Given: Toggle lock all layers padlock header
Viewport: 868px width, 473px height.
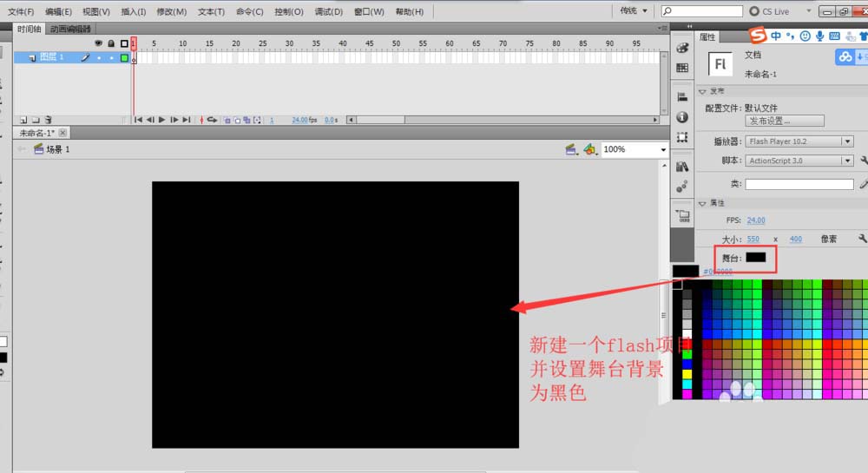Looking at the screenshot, I should click(x=111, y=43).
